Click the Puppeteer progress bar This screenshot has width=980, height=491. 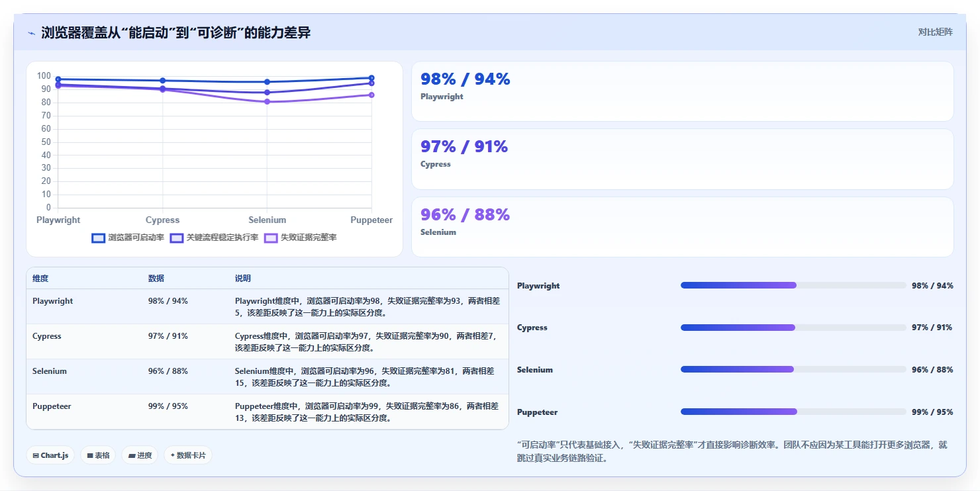pos(793,412)
